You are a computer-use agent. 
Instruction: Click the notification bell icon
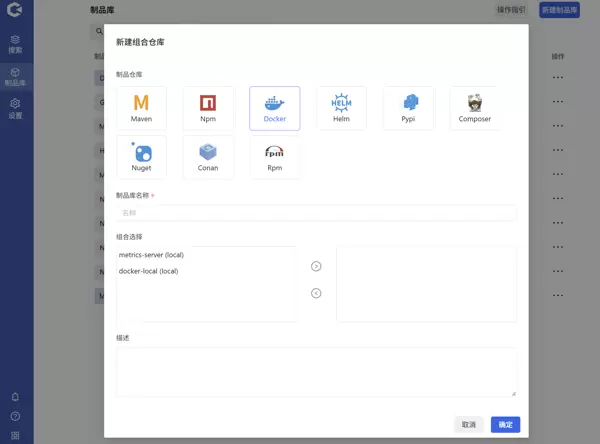click(15, 397)
